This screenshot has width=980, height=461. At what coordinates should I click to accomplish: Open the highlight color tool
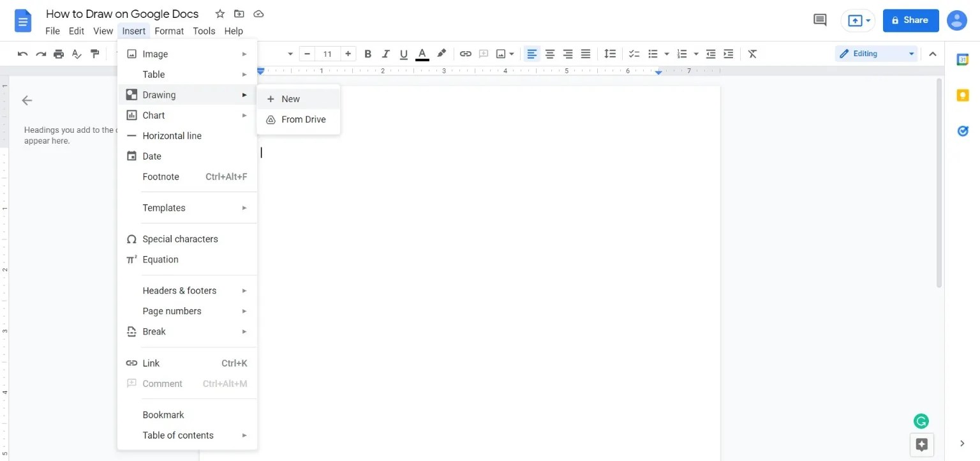click(x=442, y=54)
